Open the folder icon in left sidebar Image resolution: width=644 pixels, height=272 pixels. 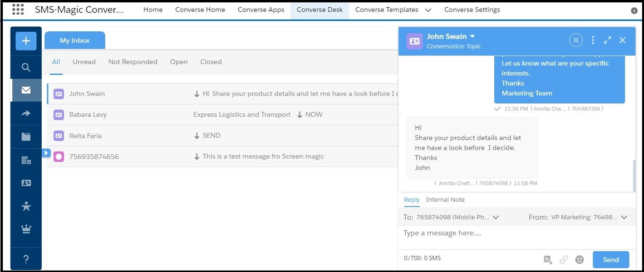(26, 137)
